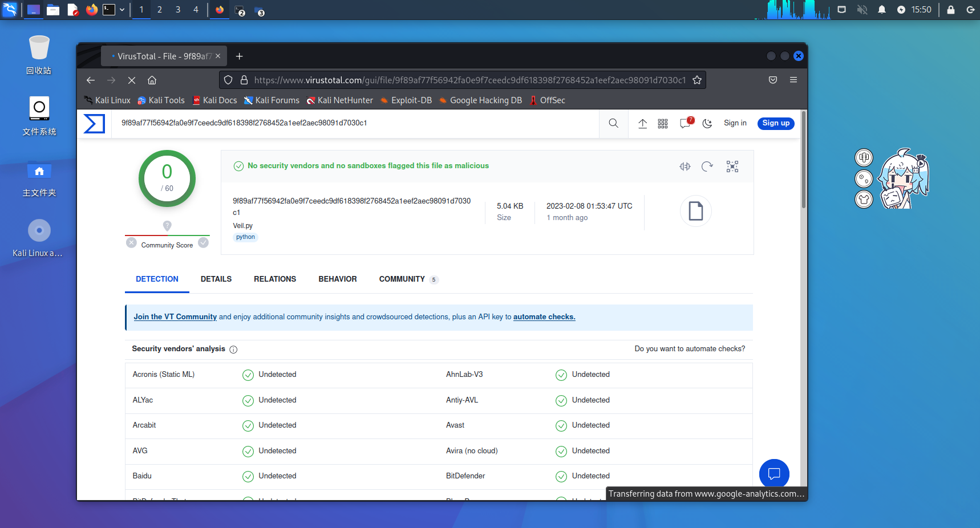Screen dimensions: 980x528
Task: Click the lock screen icon in panel
Action: click(x=951, y=10)
